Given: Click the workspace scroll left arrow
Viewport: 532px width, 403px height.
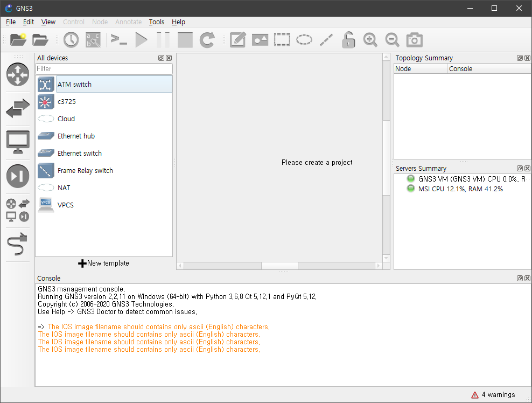Looking at the screenshot, I should [x=180, y=266].
